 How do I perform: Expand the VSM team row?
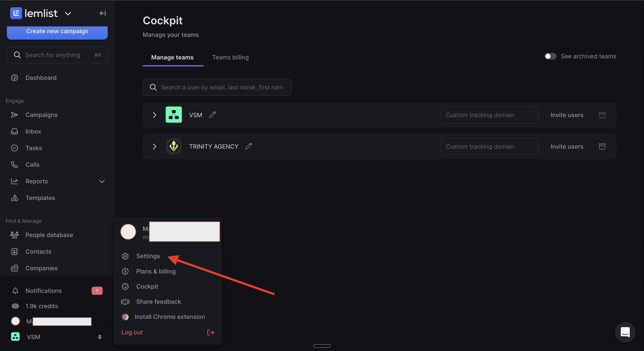coord(154,115)
